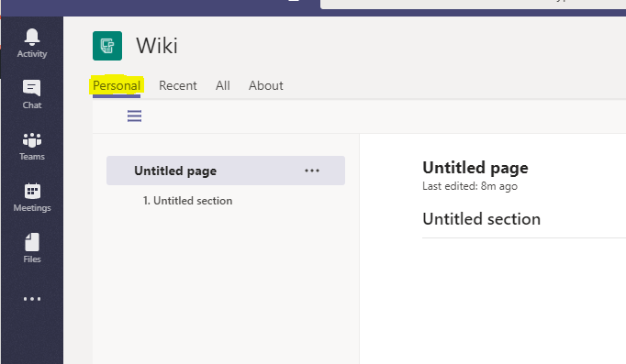The image size is (626, 364).
Task: Toggle the hamburger navigation menu
Action: (135, 116)
